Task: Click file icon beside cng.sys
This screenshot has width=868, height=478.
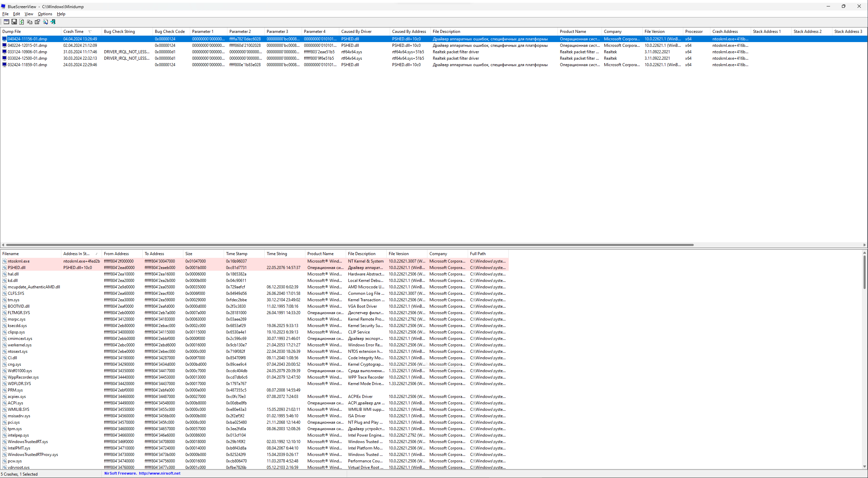Action: pos(5,364)
